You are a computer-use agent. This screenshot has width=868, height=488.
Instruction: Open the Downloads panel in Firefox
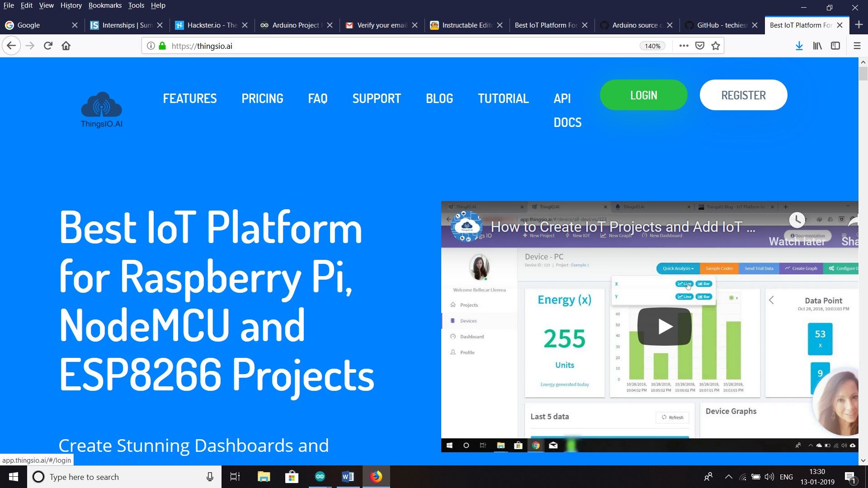[x=799, y=46]
